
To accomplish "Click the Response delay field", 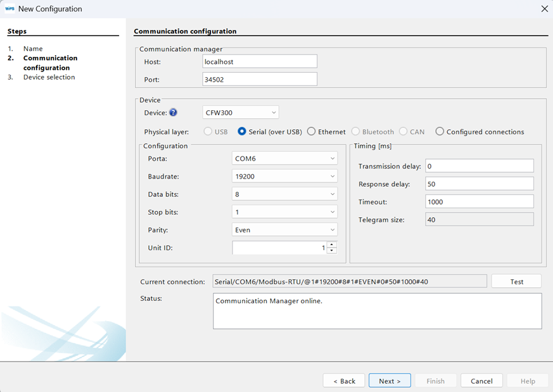I will tap(480, 183).
